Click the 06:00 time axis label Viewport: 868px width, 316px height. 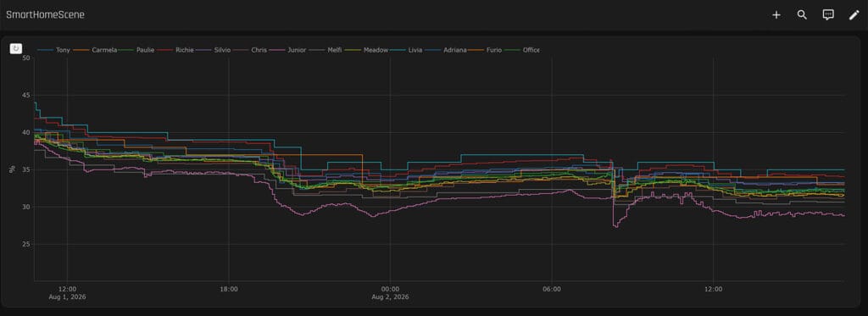tap(552, 289)
